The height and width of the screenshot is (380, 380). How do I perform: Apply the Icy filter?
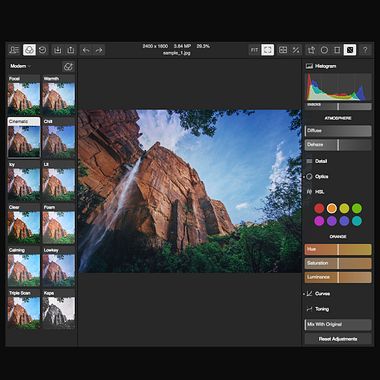(x=24, y=181)
